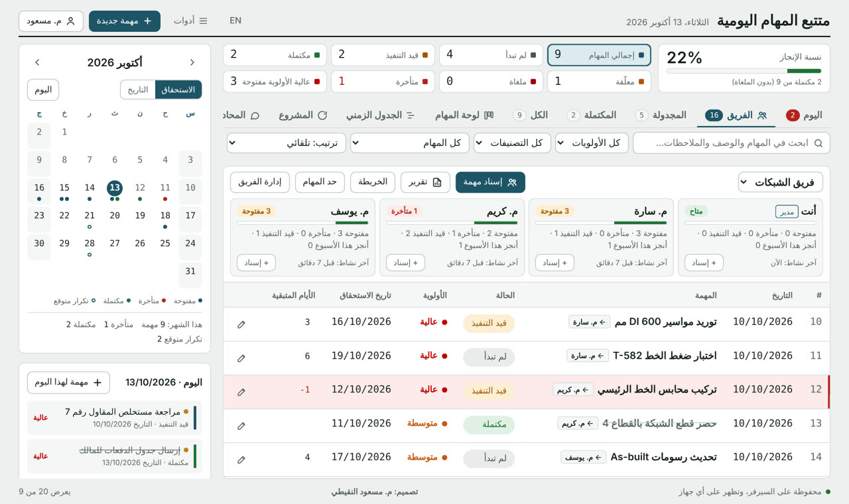
Task: Expand the فريق الشبكات team selector
Action: pos(781,182)
